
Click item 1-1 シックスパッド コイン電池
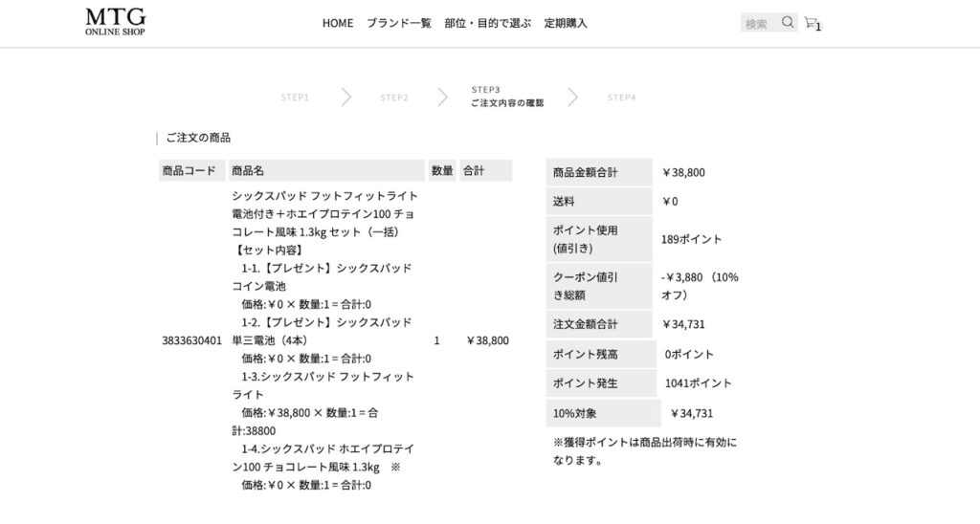322,277
